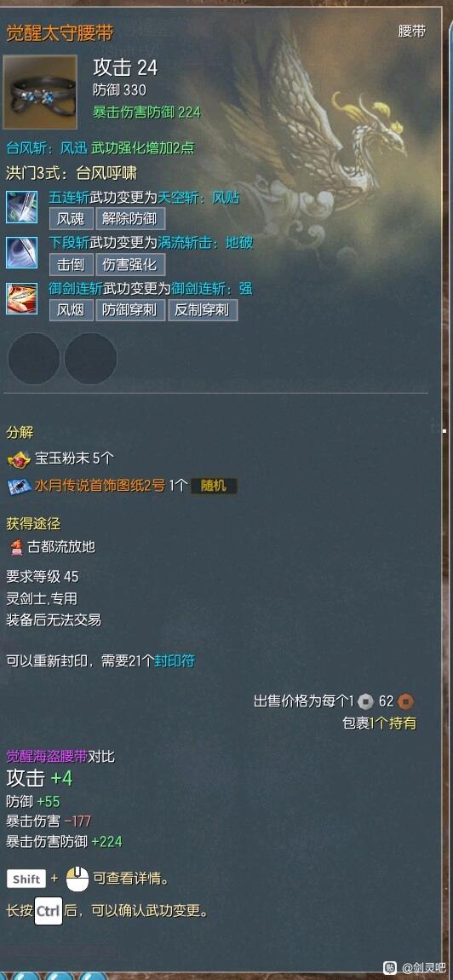Open the 觉醒海盗腰带 comparison link
Screen dimensions: 453x980
coord(46,757)
